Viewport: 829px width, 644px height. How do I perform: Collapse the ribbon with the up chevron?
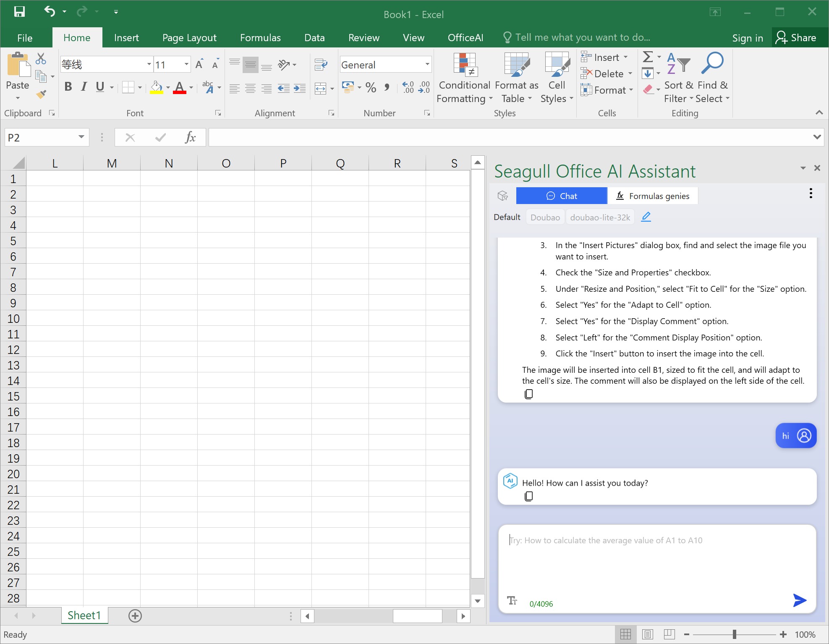click(x=819, y=112)
